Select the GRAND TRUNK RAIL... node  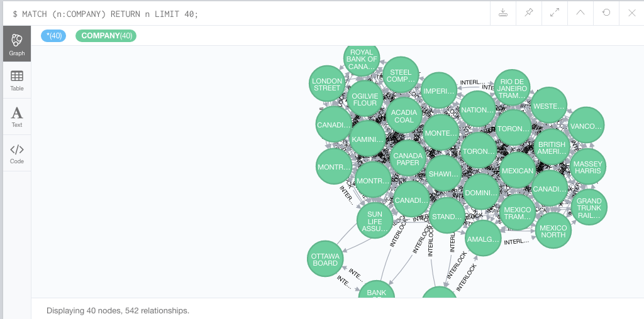tap(589, 208)
